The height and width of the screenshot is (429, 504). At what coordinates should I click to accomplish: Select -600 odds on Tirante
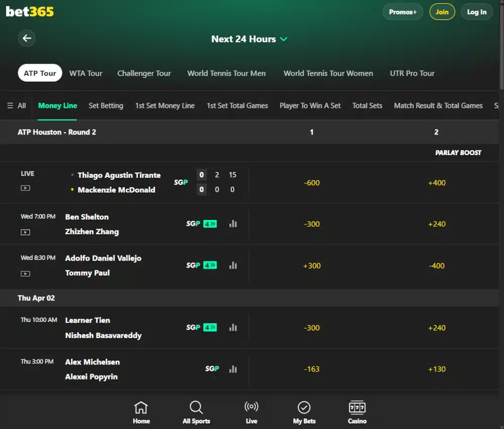pyautogui.click(x=311, y=183)
